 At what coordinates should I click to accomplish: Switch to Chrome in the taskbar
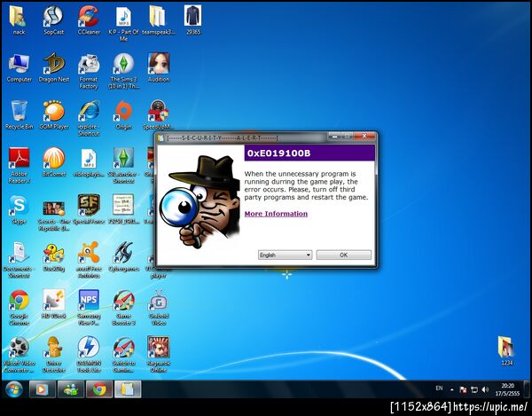click(x=99, y=389)
